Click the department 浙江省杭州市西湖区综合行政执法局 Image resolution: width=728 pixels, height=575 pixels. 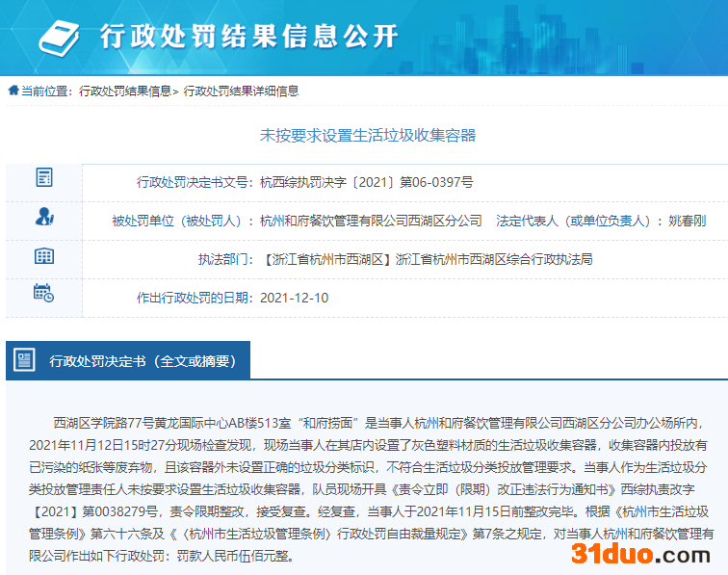click(x=494, y=259)
